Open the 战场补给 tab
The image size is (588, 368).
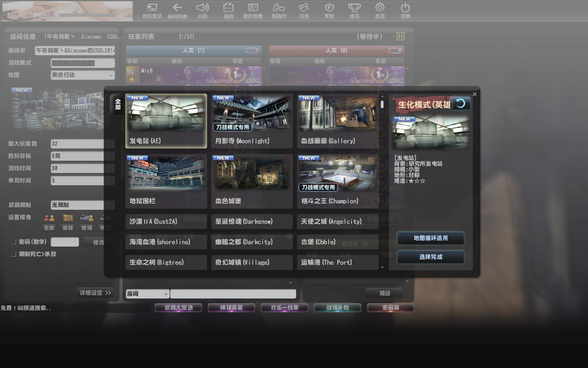(337, 307)
